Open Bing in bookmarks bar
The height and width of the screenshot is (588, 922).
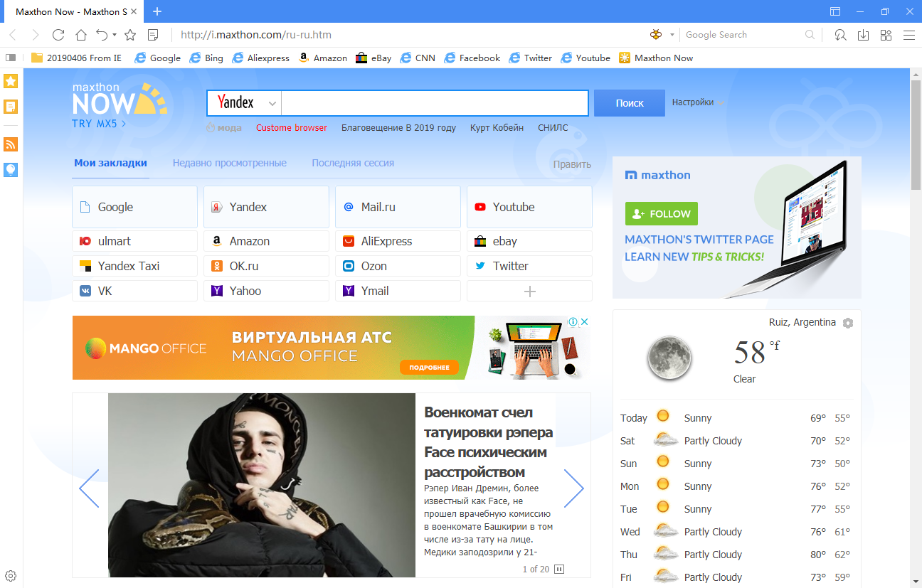206,58
